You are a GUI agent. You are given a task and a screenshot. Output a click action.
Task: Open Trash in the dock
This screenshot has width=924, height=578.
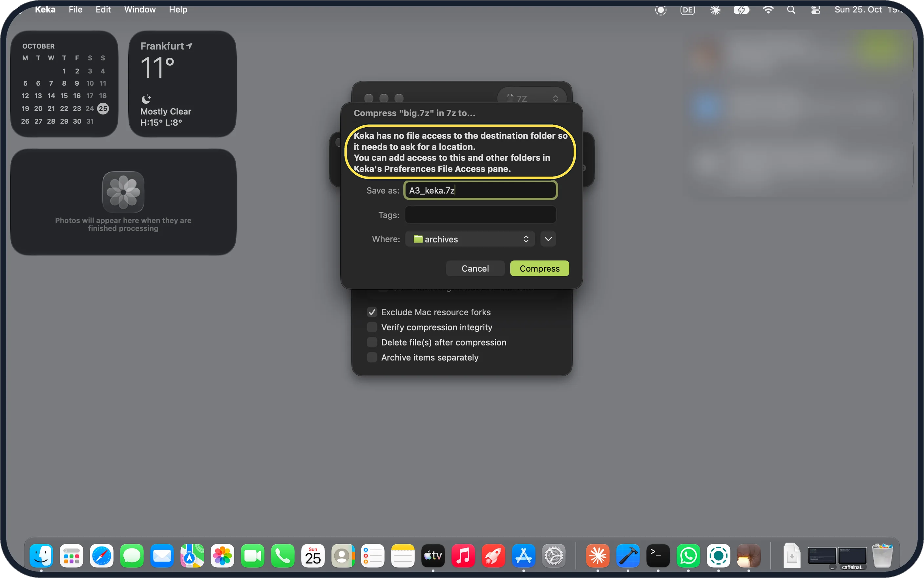pyautogui.click(x=883, y=555)
